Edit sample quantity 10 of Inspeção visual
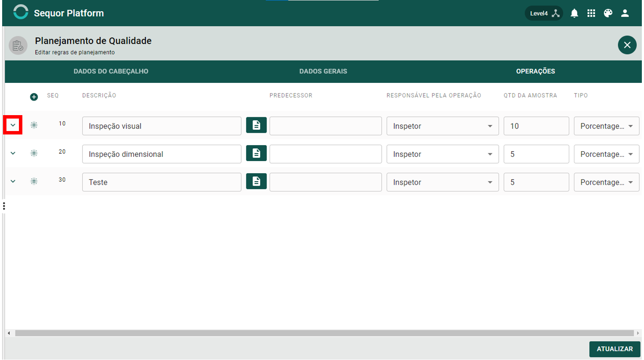Screen dimensions: 644x360 [x=536, y=126]
